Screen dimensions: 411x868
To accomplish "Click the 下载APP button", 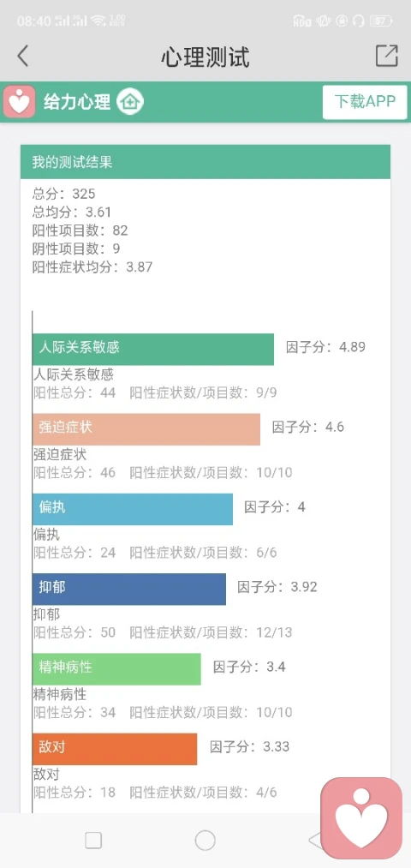I will coord(365,102).
